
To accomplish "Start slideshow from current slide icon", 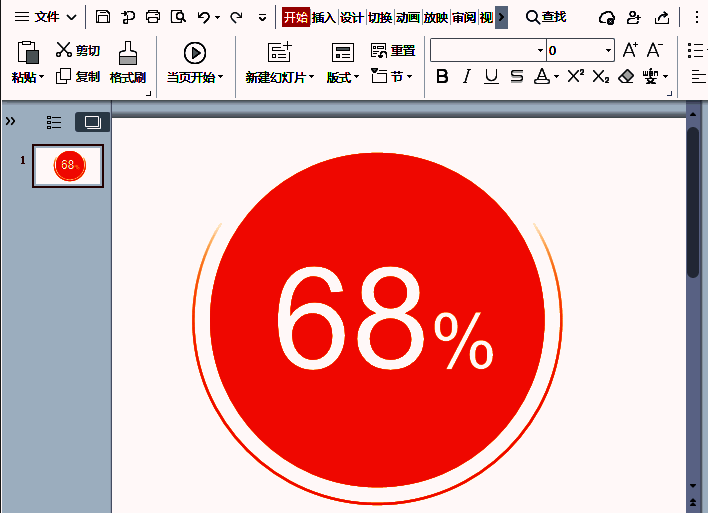I will [x=195, y=53].
